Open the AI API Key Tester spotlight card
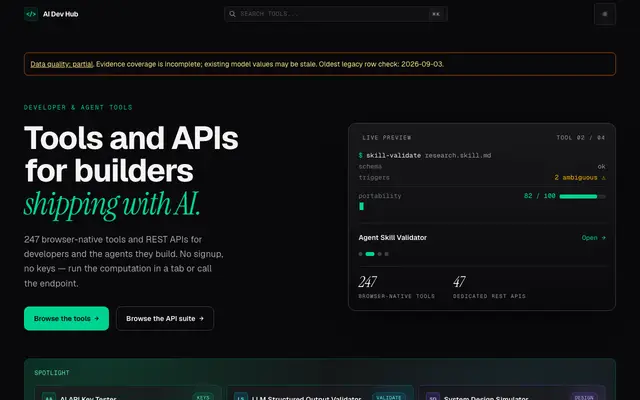This screenshot has height=400, width=640. [x=128, y=393]
